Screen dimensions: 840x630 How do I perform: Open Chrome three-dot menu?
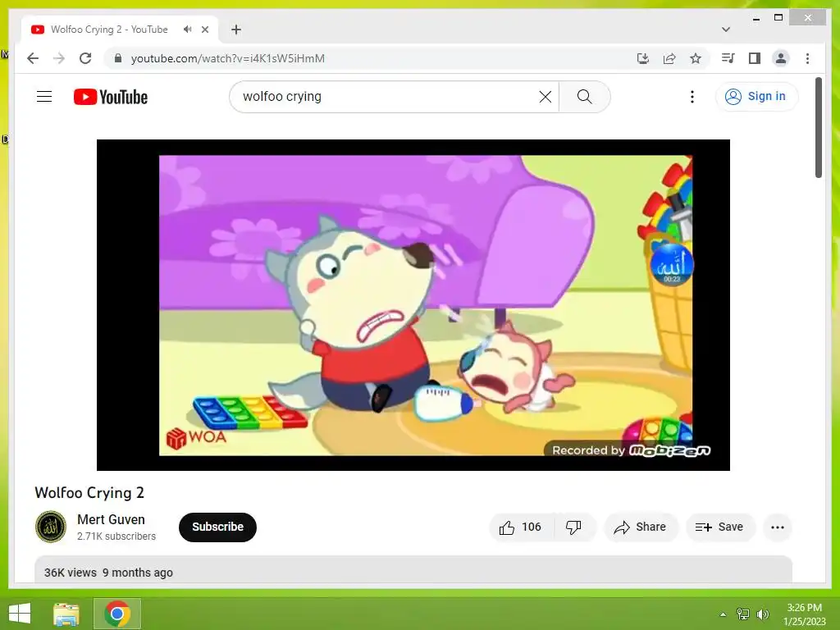point(807,58)
